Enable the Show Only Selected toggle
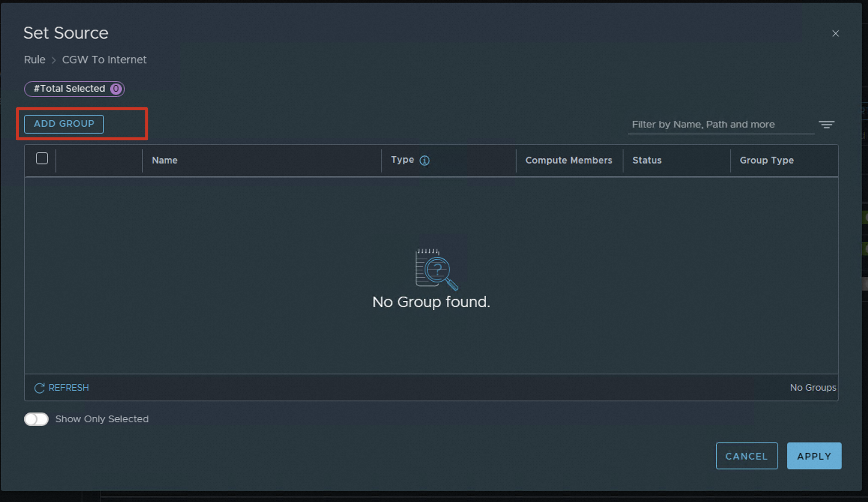868x502 pixels. (x=36, y=419)
